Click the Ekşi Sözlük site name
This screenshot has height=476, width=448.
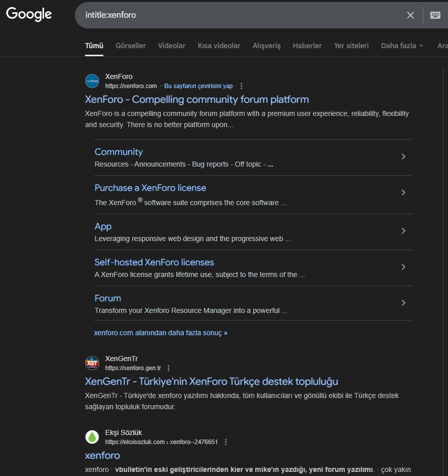124,432
